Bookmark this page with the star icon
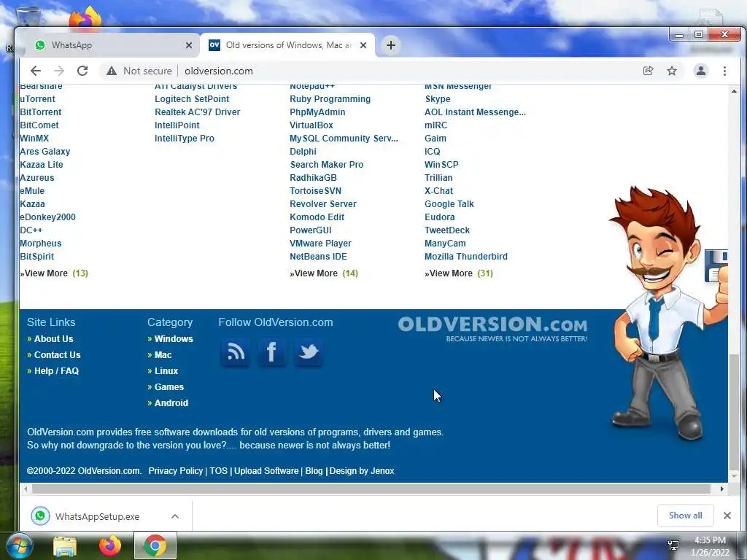Screen dimensions: 747x560 672,71
